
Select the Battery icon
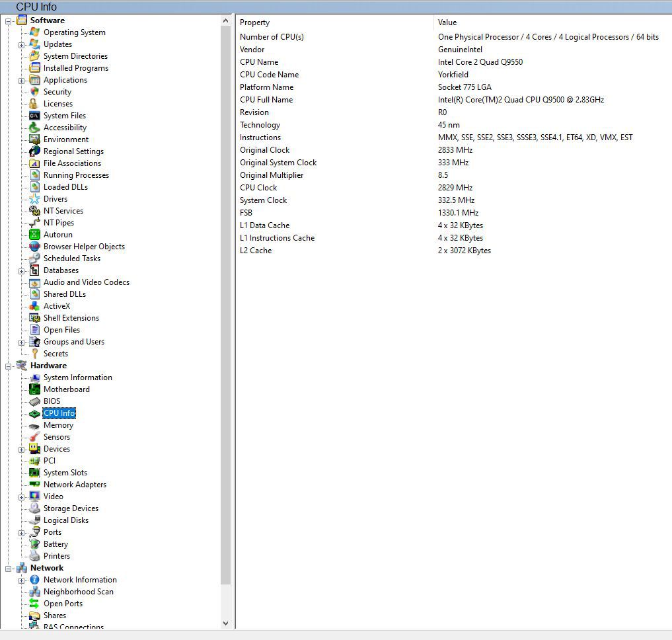(x=35, y=544)
